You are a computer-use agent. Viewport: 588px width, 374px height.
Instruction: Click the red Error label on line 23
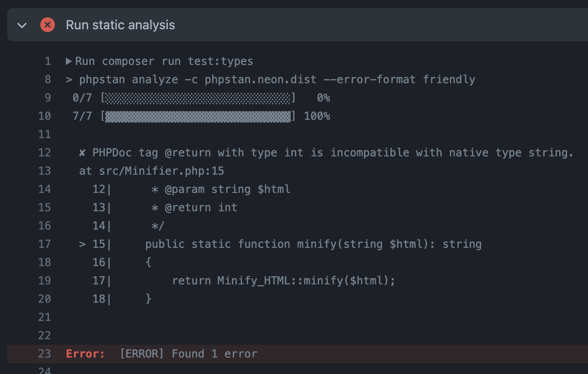(x=85, y=353)
